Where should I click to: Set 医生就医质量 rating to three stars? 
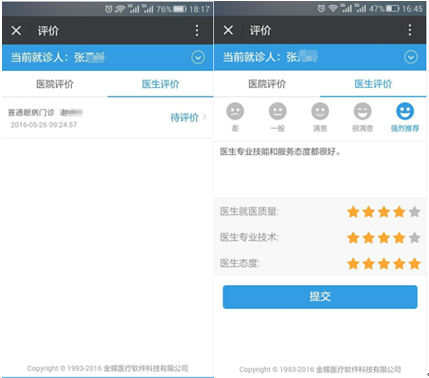(x=384, y=212)
